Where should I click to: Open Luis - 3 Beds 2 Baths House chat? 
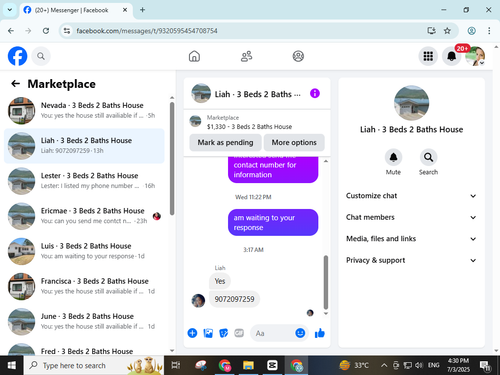point(84,251)
